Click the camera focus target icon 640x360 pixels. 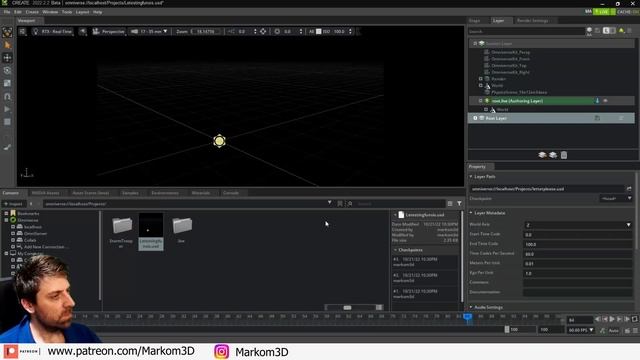263,31
